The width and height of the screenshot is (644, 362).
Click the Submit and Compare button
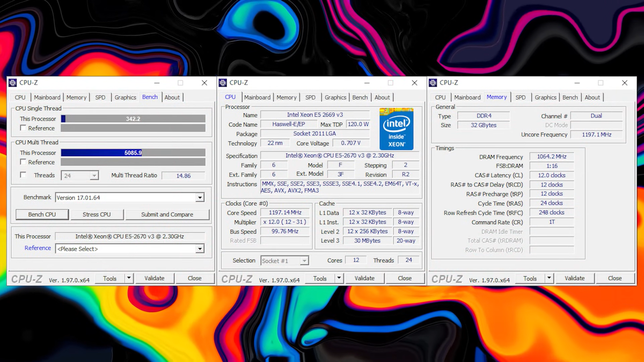point(167,215)
